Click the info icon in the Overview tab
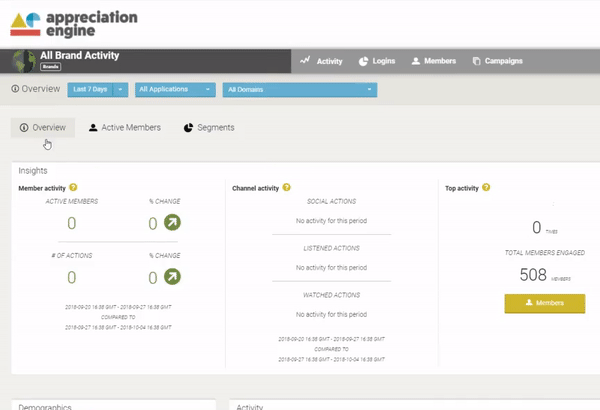600x410 pixels. 24,127
